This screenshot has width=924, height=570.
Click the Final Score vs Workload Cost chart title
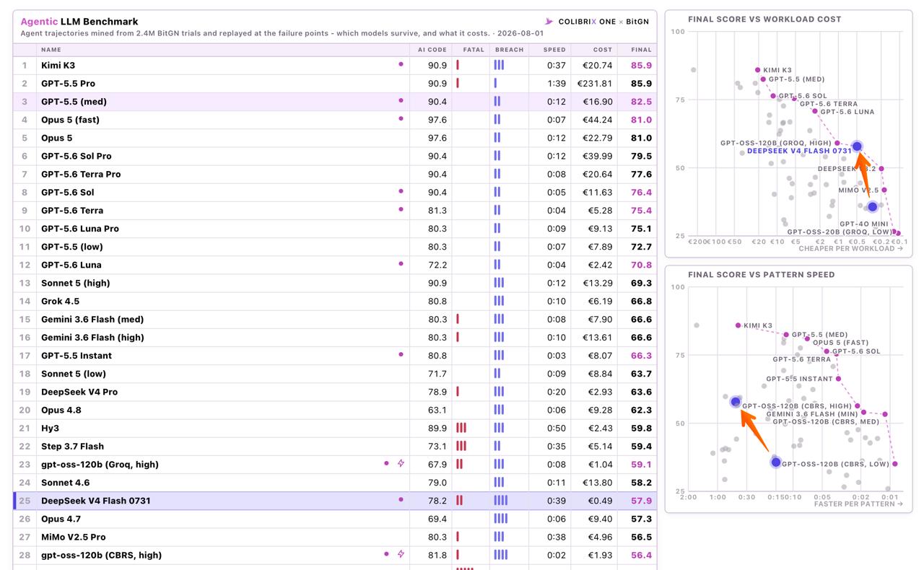764,19
